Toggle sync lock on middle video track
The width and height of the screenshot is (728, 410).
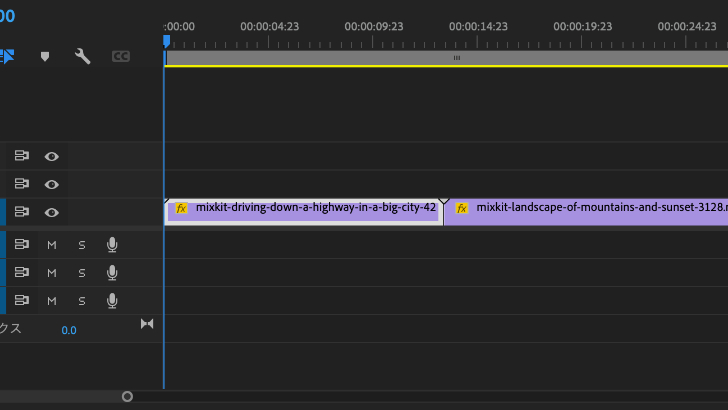pos(21,184)
